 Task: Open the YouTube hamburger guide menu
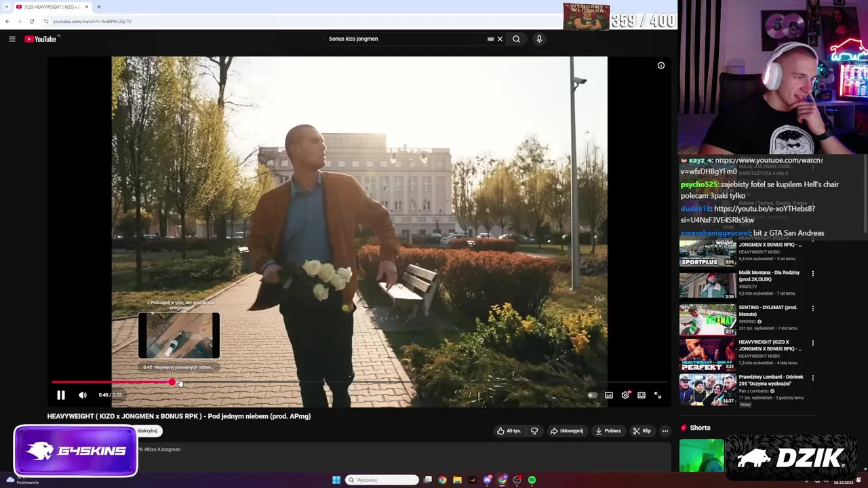point(12,39)
